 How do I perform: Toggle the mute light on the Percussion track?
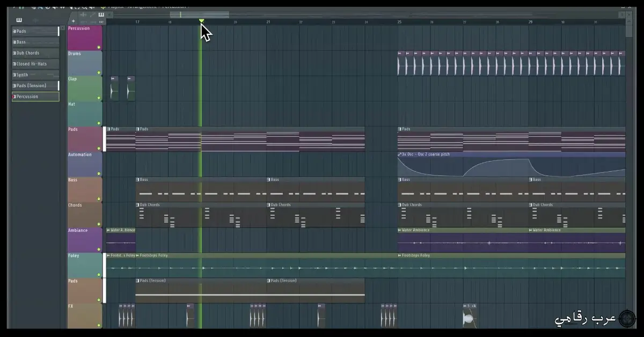(98, 47)
